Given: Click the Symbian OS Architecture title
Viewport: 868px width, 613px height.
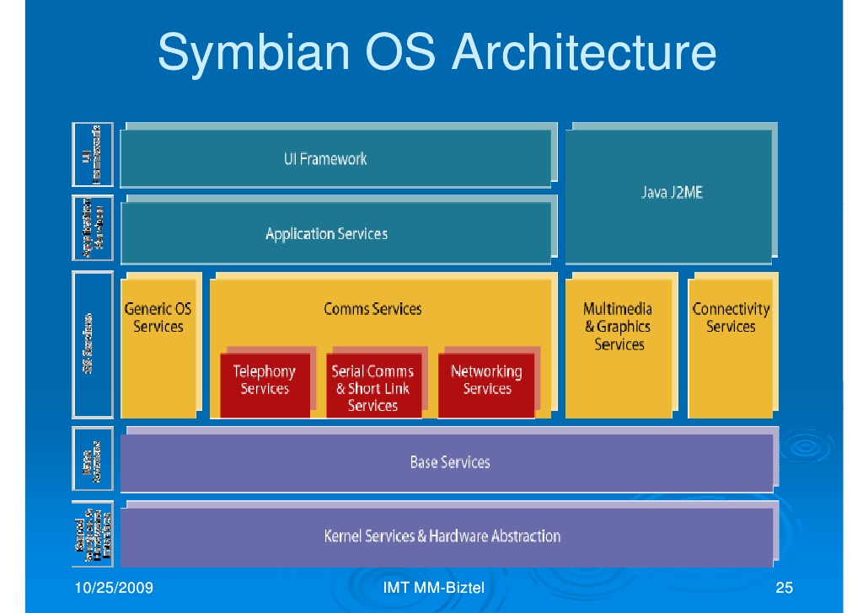Looking at the screenshot, I should [x=434, y=53].
